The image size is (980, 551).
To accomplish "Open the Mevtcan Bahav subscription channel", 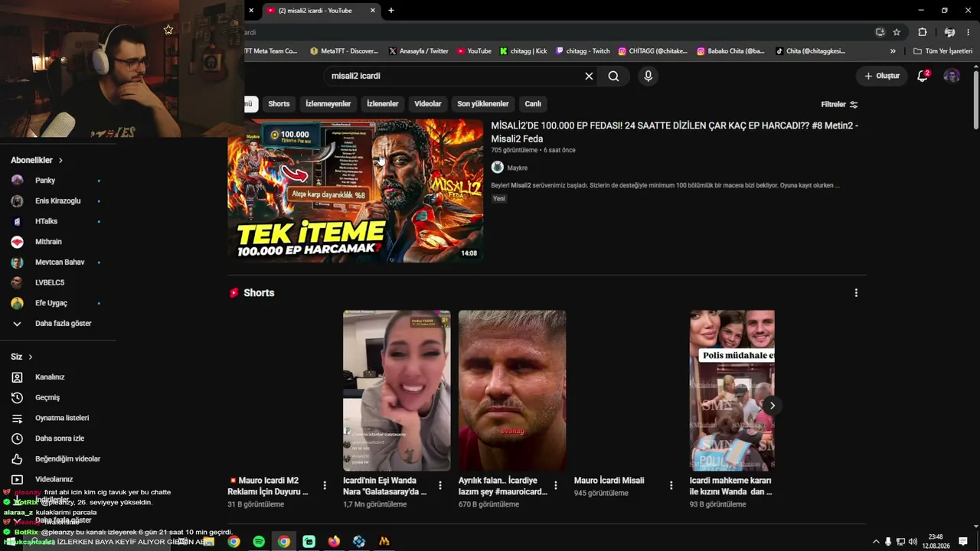I will [x=58, y=262].
